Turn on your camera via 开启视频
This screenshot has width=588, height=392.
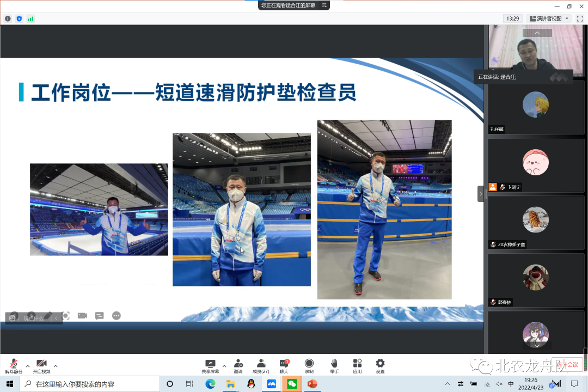tap(42, 365)
